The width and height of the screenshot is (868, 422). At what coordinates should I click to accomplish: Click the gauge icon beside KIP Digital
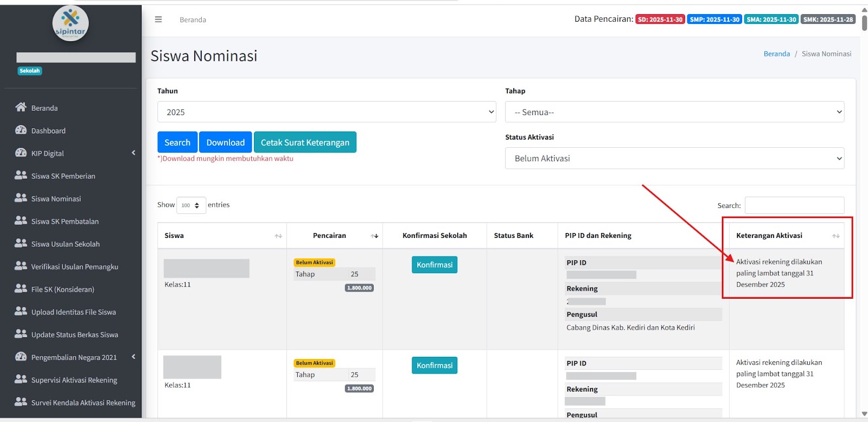pyautogui.click(x=21, y=153)
